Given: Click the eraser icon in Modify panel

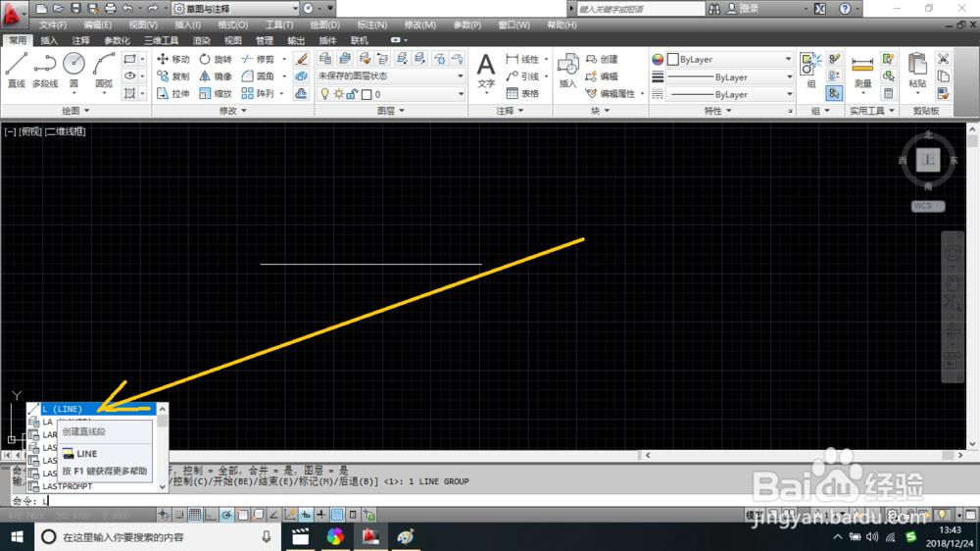Looking at the screenshot, I should (x=301, y=59).
